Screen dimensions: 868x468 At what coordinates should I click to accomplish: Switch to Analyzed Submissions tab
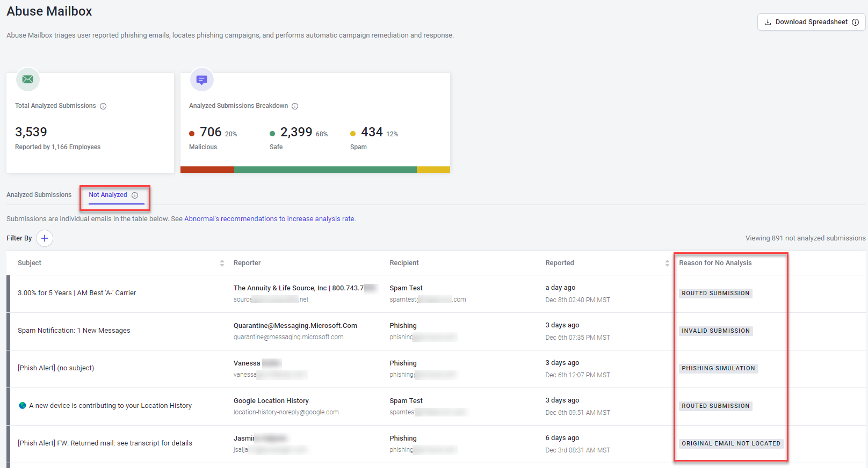(x=39, y=195)
